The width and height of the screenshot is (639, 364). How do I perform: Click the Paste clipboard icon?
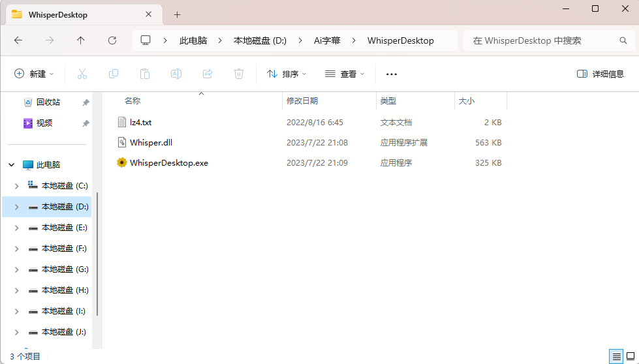point(145,74)
